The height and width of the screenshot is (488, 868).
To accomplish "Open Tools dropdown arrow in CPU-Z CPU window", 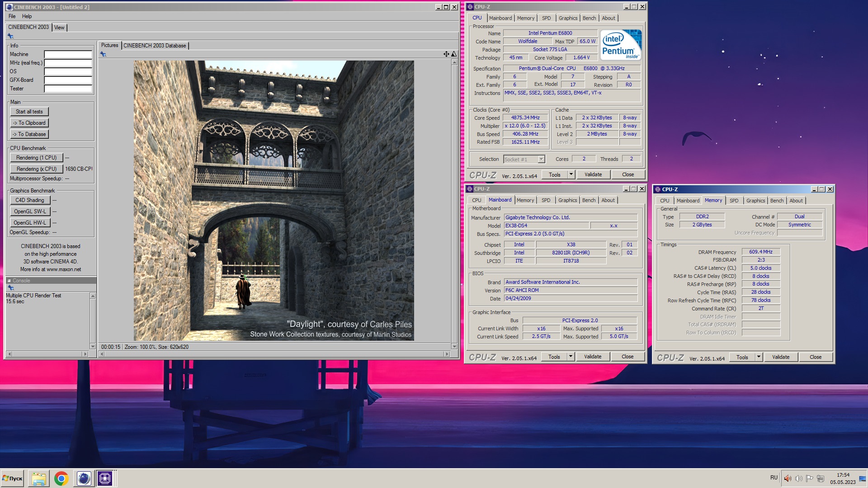I will (x=571, y=174).
